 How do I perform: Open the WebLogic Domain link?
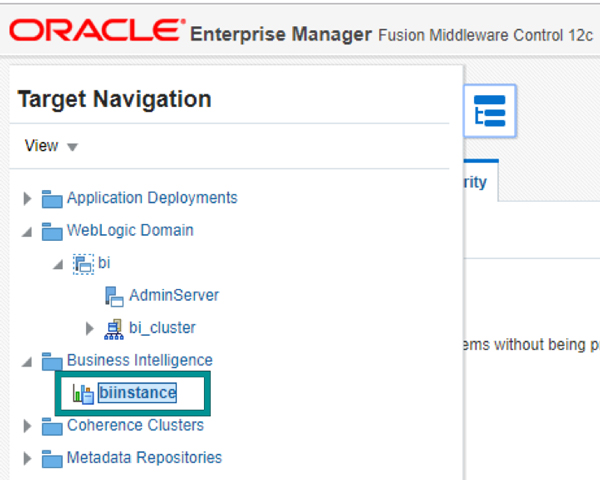tap(130, 230)
